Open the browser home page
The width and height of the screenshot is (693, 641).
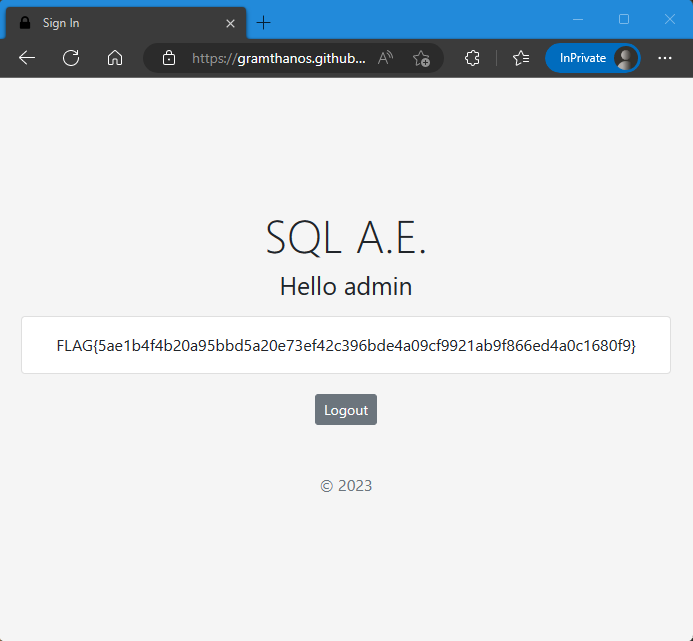pyautogui.click(x=115, y=58)
